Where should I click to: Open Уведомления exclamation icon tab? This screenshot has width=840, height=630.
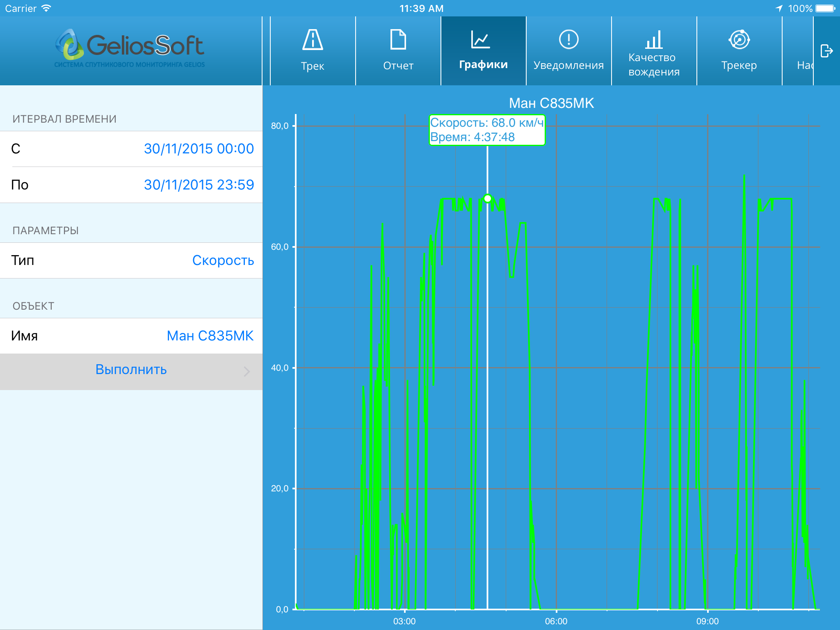tap(568, 50)
